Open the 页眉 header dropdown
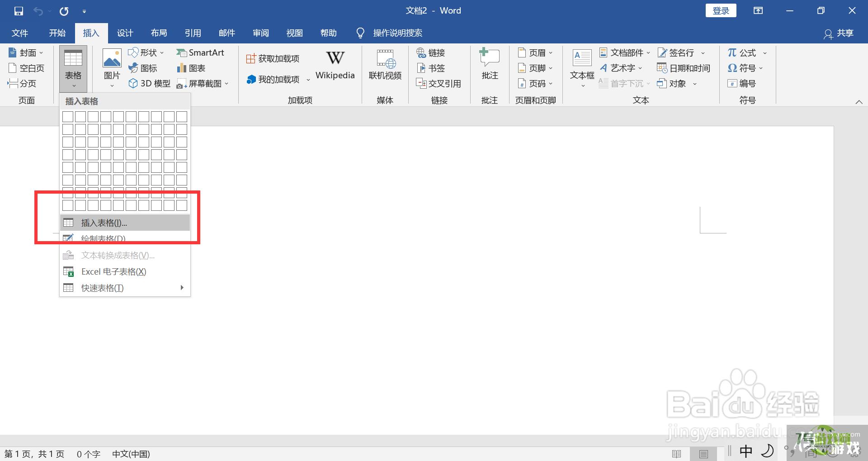Viewport: 868px width, 461px height. tap(535, 53)
